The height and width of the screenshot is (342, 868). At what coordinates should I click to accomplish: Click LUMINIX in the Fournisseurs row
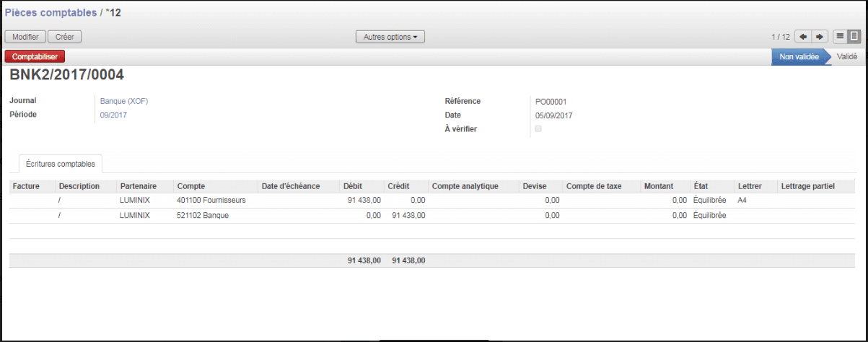(135, 200)
